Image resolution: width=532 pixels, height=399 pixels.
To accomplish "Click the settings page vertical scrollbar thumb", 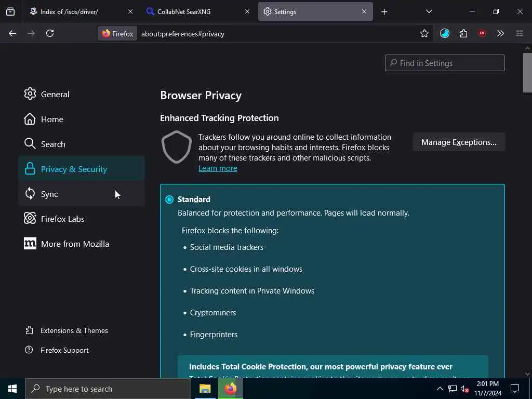I will [x=527, y=72].
